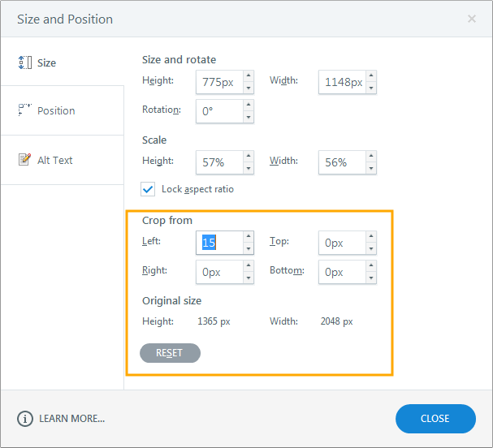Decrease Crop Top with down arrow
This screenshot has height=448, width=493.
pos(371,249)
